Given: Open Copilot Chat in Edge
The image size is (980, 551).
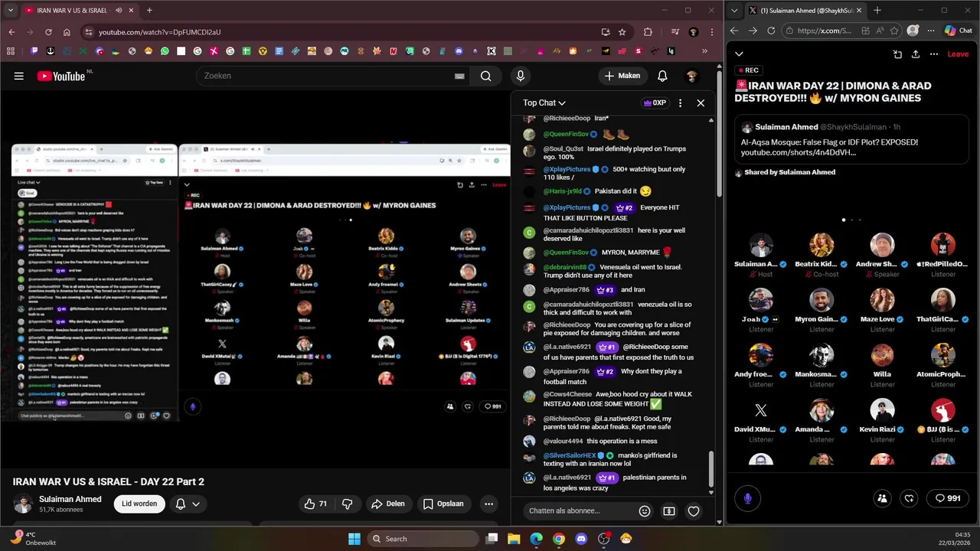Looking at the screenshot, I should (x=959, y=31).
